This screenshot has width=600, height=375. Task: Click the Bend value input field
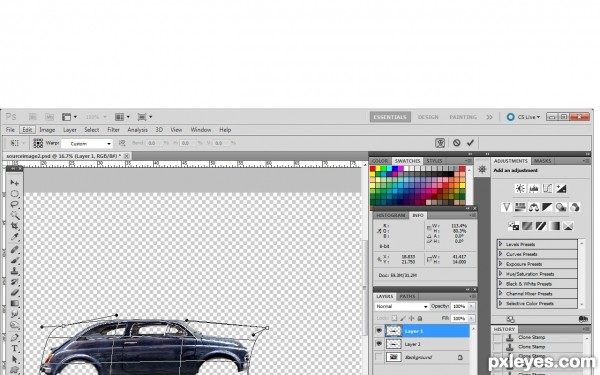click(154, 143)
